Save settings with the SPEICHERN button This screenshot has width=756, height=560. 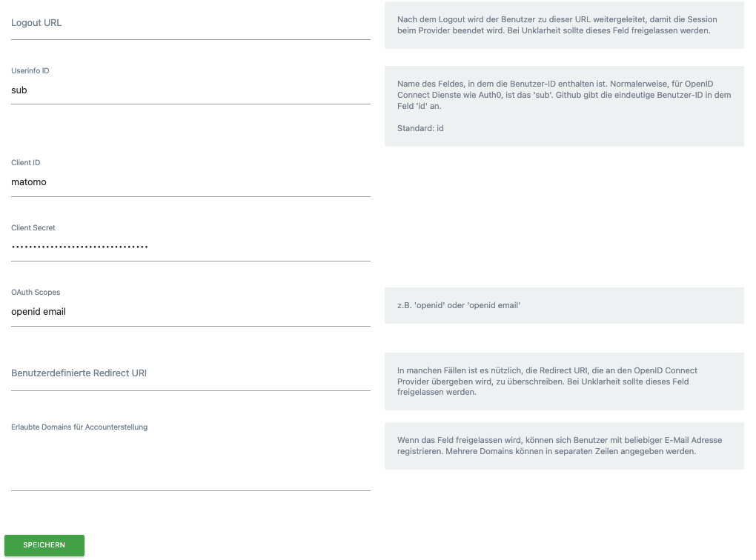44,545
